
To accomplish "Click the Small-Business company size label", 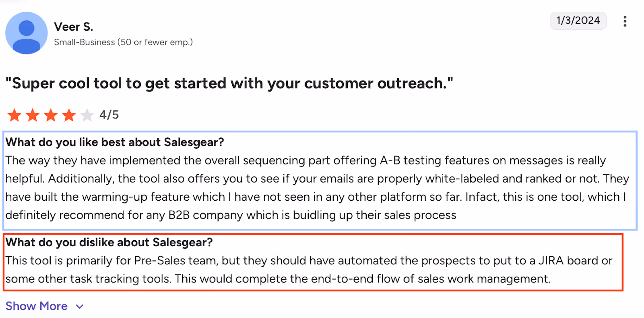I will 123,42.
